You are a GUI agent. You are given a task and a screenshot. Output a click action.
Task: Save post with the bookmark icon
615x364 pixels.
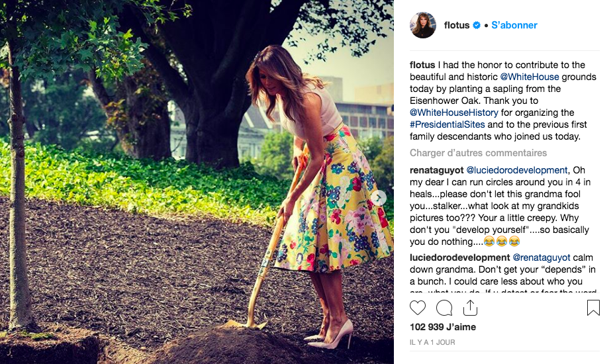click(x=593, y=308)
